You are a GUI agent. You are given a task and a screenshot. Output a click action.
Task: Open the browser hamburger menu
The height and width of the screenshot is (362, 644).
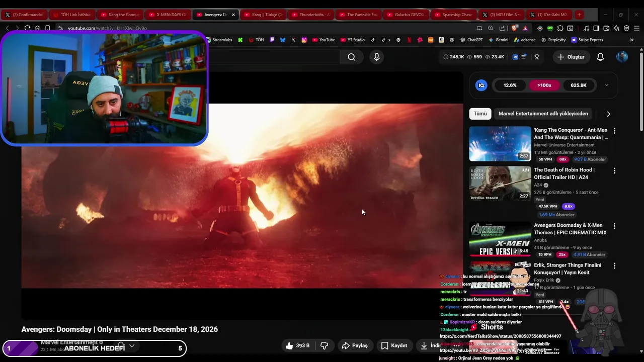tap(636, 28)
